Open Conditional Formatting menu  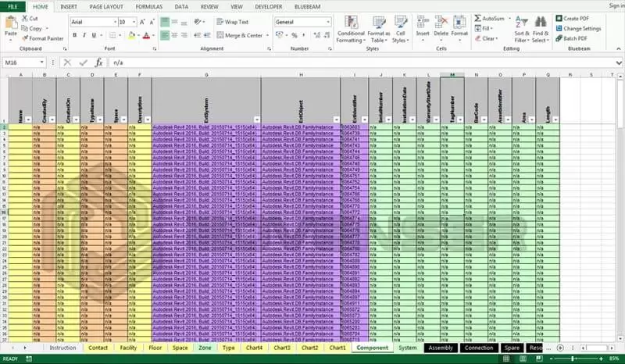(351, 29)
